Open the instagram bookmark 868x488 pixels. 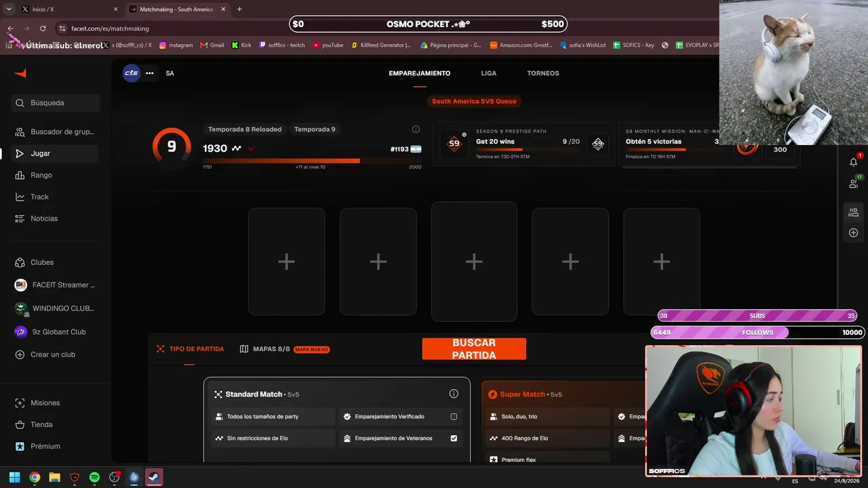176,45
